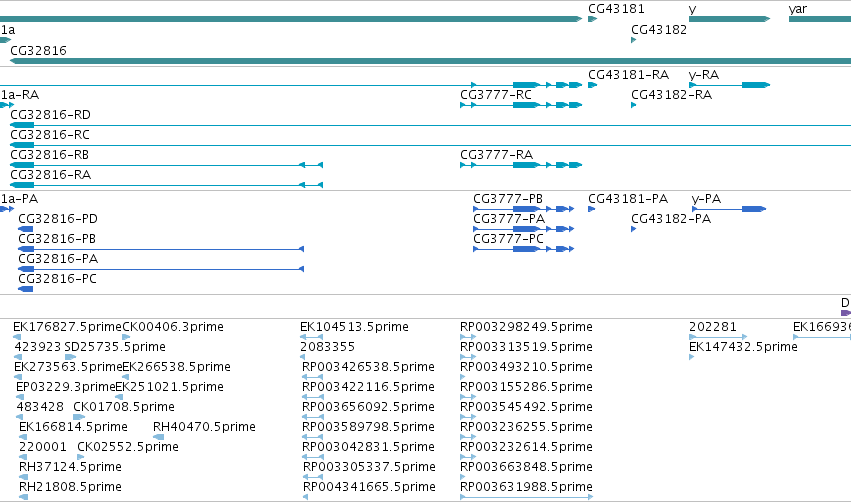The width and height of the screenshot is (851, 502).
Task: Select EST RP003589798.5prime
Action: (x=368, y=427)
